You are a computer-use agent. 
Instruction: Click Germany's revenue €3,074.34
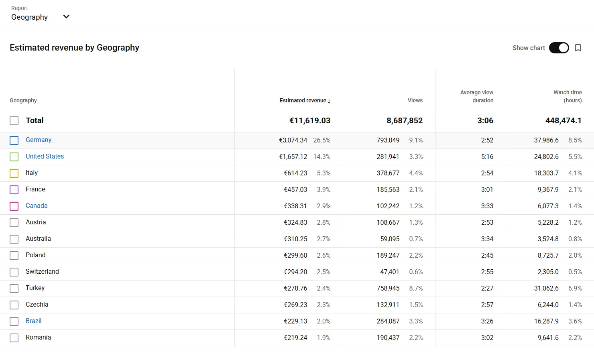coord(293,140)
